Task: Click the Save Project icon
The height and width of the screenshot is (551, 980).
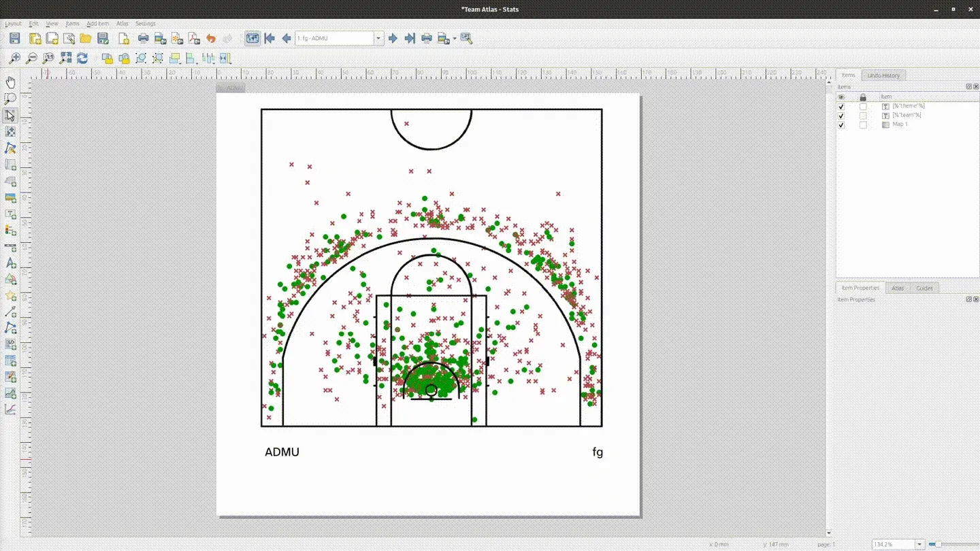Action: (14, 38)
